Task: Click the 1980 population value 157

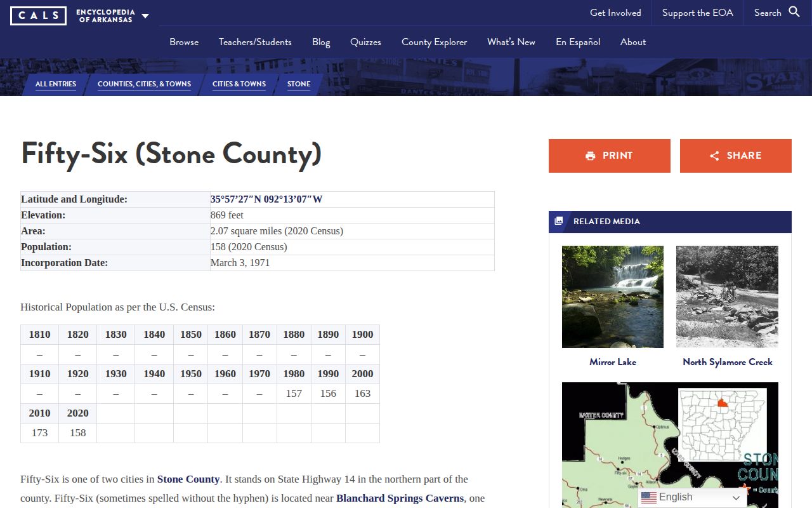Action: [294, 394]
